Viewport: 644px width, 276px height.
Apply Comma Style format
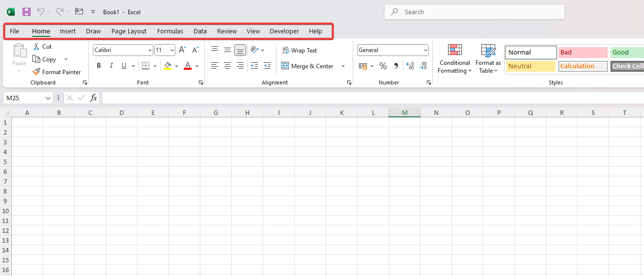396,66
